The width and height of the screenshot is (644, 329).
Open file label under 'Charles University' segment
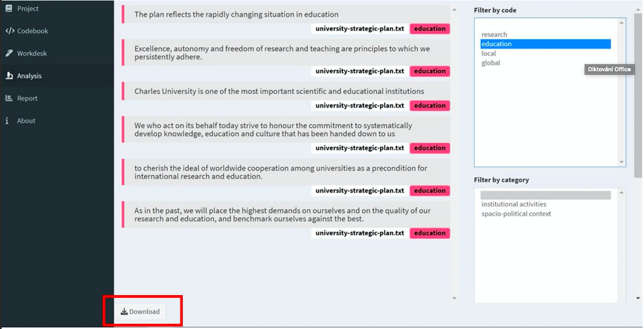(360, 106)
